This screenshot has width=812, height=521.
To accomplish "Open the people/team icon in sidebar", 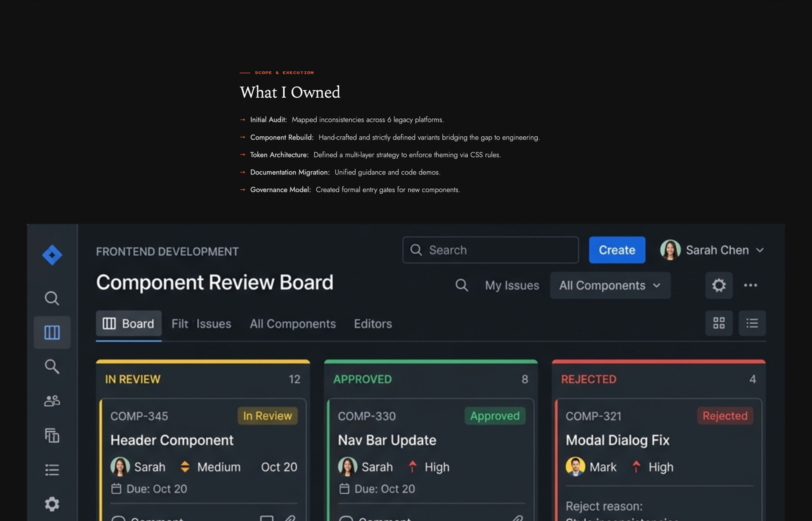I will [52, 401].
